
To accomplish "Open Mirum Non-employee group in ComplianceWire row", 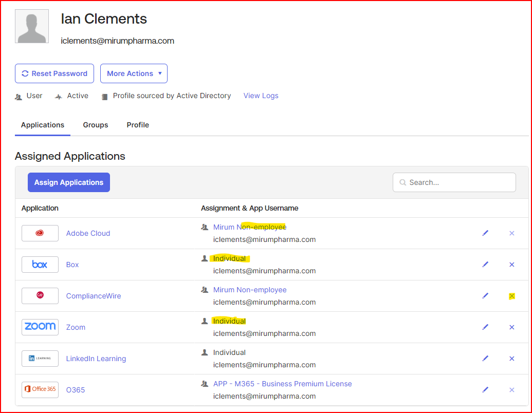I will (x=250, y=290).
